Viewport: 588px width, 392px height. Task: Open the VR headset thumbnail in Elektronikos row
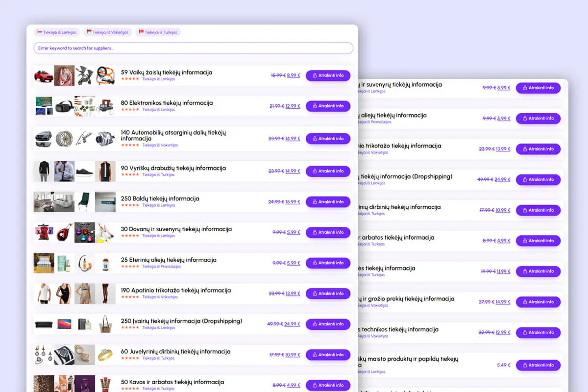tap(64, 106)
